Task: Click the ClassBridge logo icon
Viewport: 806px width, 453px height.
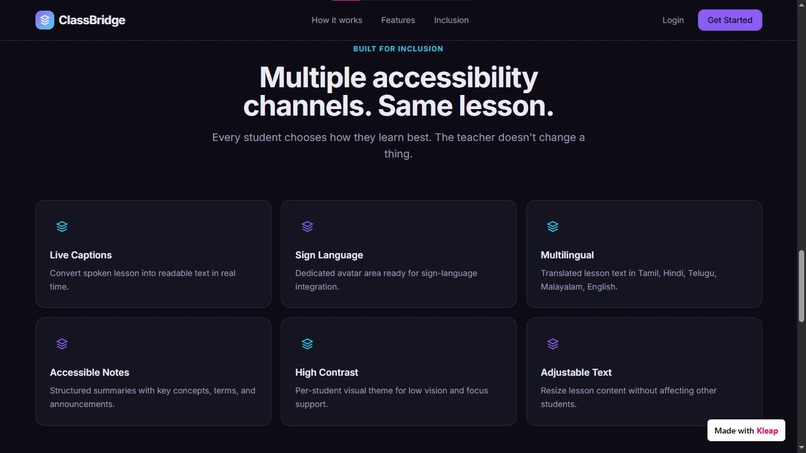Action: [x=45, y=20]
